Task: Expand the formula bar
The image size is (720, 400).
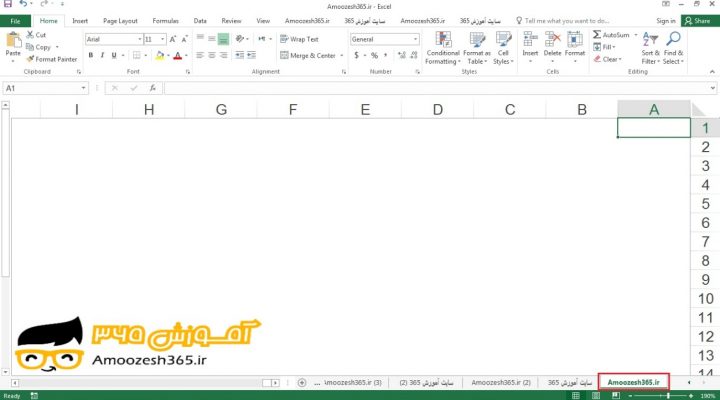Action: tap(712, 88)
